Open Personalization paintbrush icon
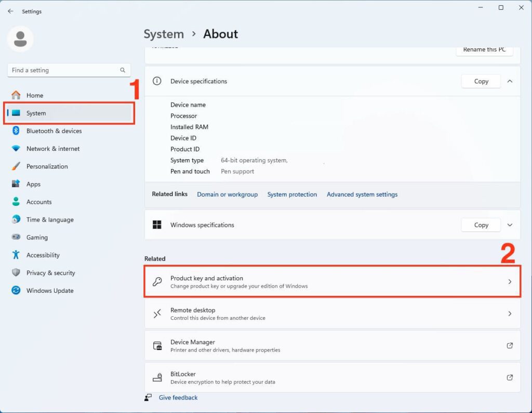 point(16,166)
